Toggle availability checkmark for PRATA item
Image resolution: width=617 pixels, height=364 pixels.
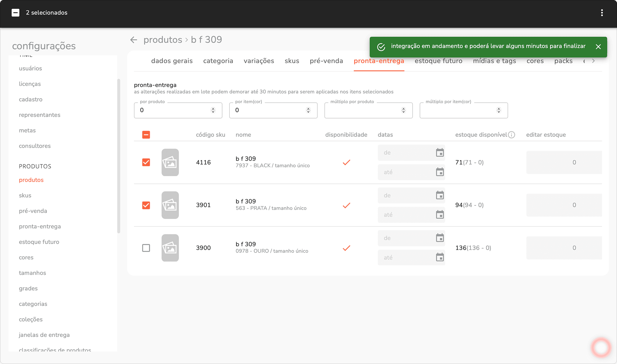click(346, 205)
